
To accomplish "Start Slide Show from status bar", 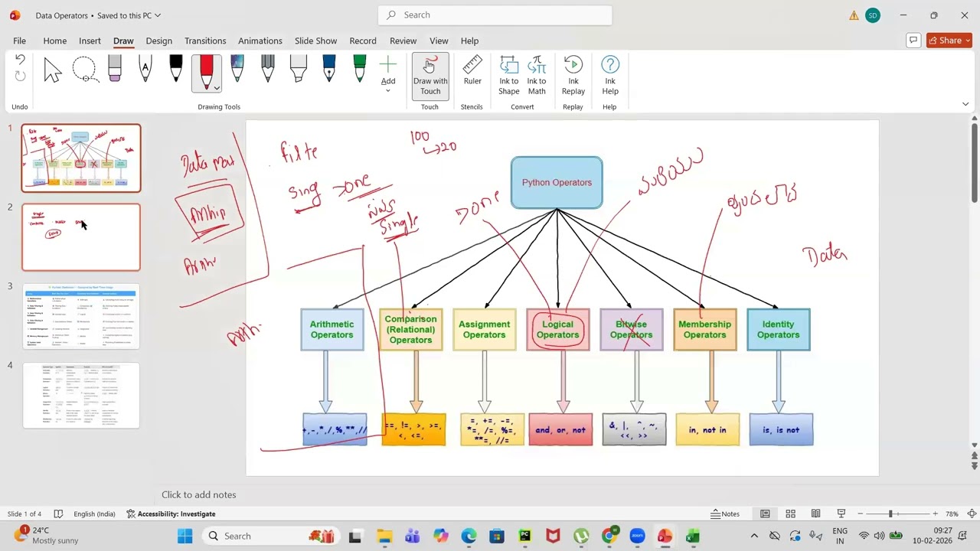I will [x=841, y=514].
